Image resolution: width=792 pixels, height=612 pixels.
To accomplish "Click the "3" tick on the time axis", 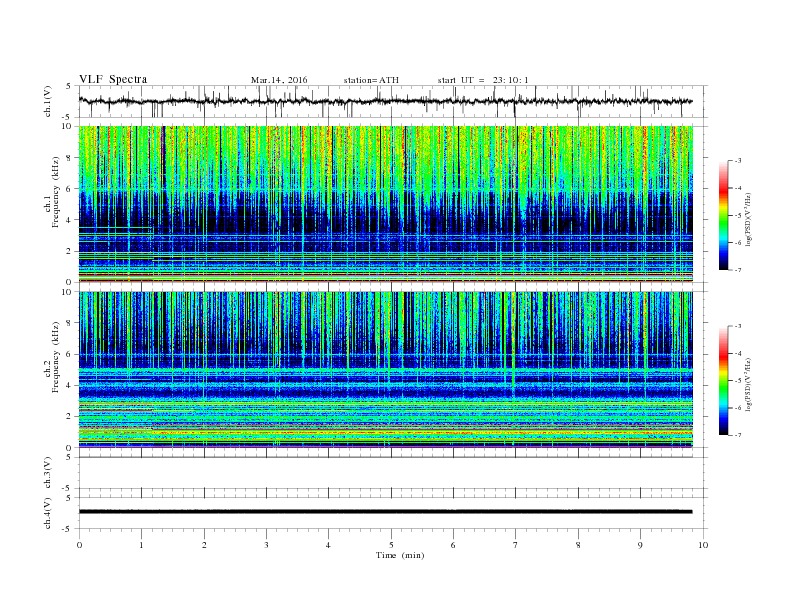I will tap(266, 545).
